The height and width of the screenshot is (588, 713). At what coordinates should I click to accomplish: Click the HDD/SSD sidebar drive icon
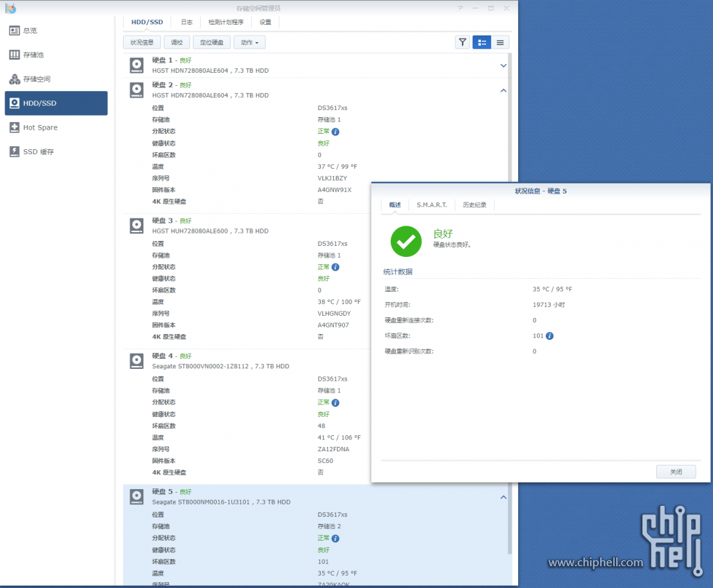pyautogui.click(x=15, y=103)
